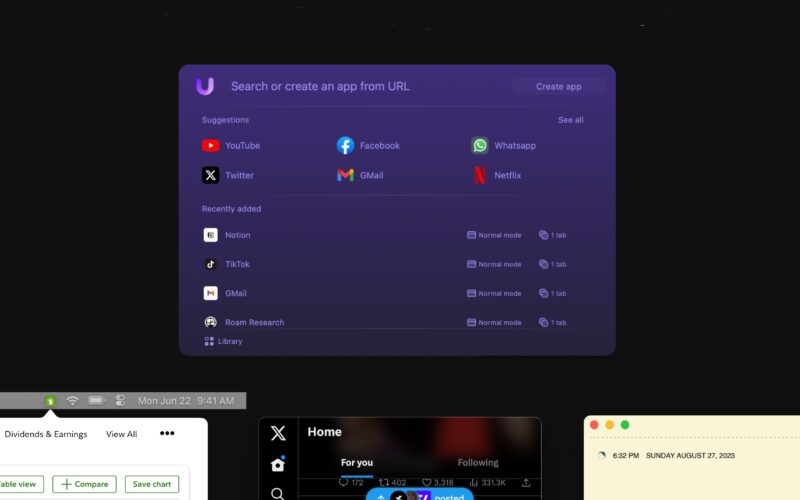
Task: Click the blue posted notification pill
Action: click(419, 495)
